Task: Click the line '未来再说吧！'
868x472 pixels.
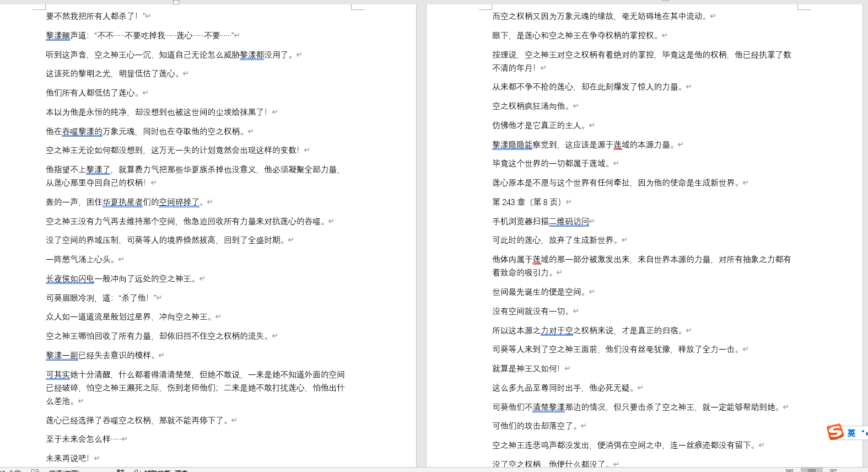Action: click(69, 458)
